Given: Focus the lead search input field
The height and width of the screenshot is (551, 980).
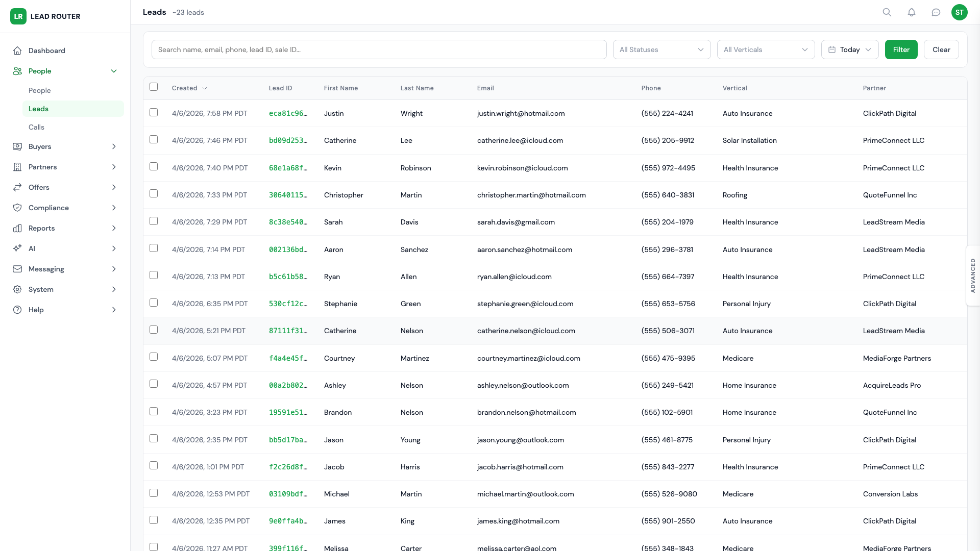Looking at the screenshot, I should tap(379, 49).
